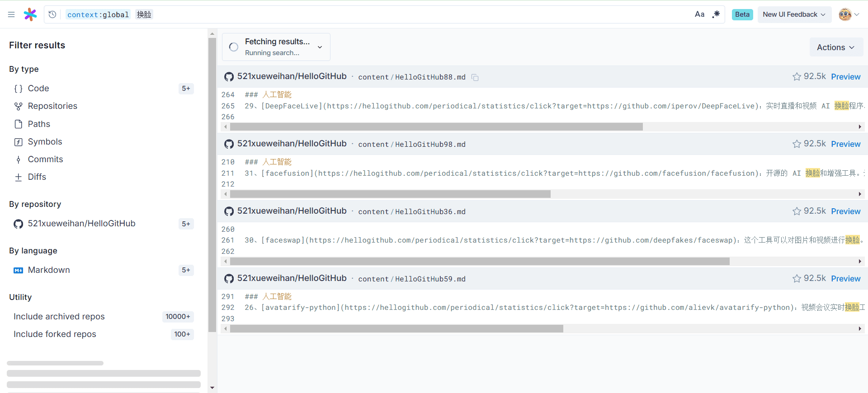Preview the HelloGitHub36.md result
Image resolution: width=868 pixels, height=393 pixels.
point(845,211)
